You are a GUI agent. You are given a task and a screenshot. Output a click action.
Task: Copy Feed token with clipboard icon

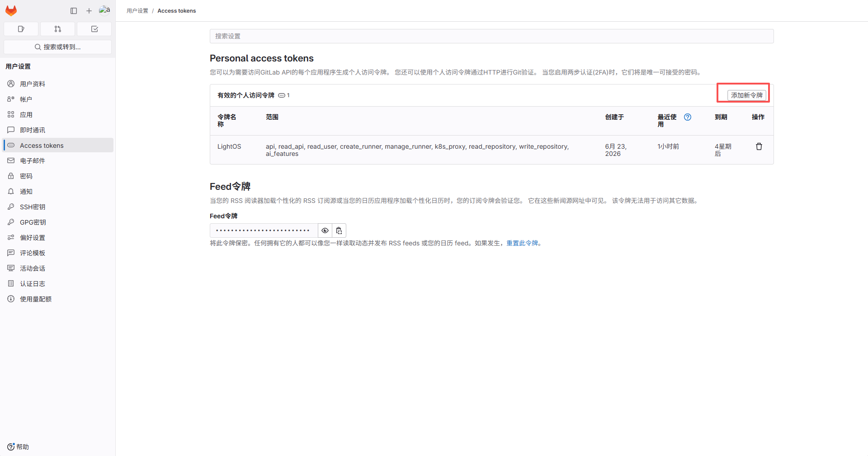tap(339, 230)
